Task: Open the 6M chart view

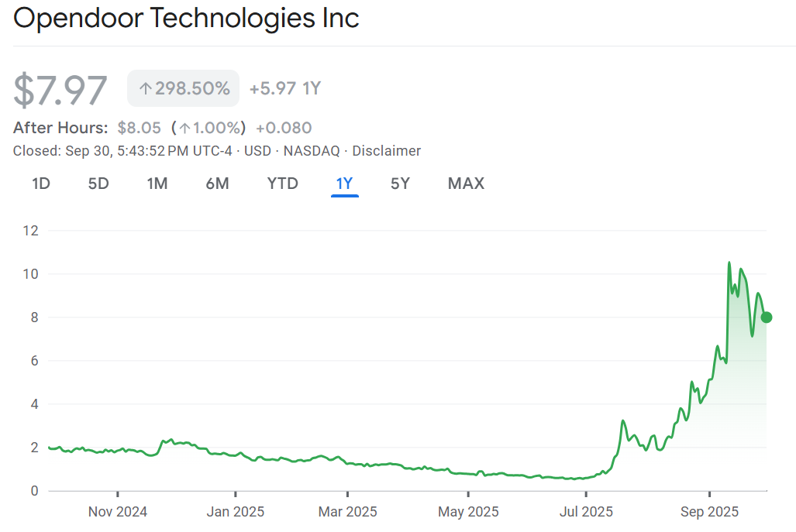Action: point(218,184)
